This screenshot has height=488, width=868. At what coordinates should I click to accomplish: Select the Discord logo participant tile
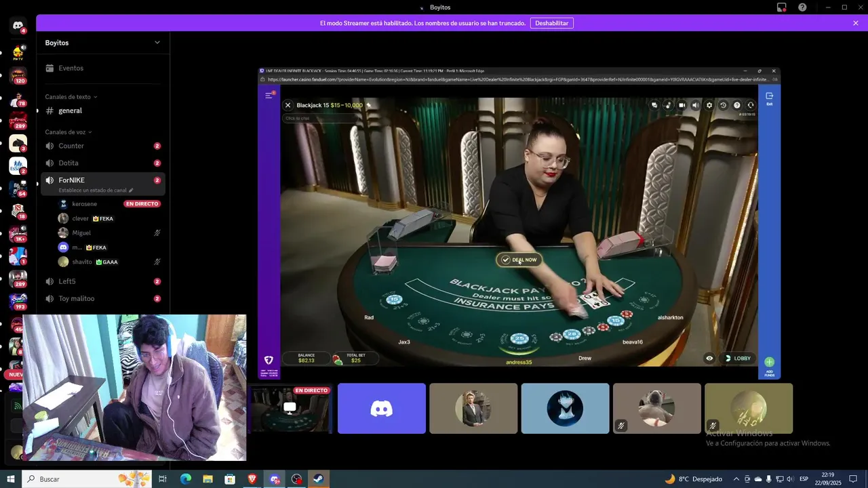[x=382, y=409]
